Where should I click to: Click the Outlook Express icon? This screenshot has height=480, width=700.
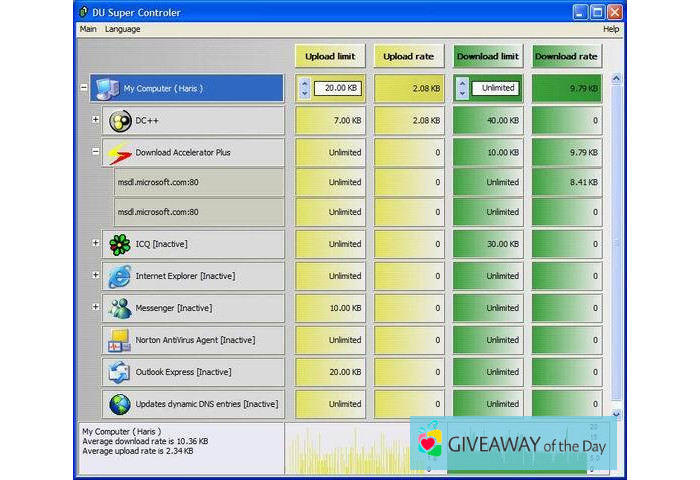(x=120, y=372)
